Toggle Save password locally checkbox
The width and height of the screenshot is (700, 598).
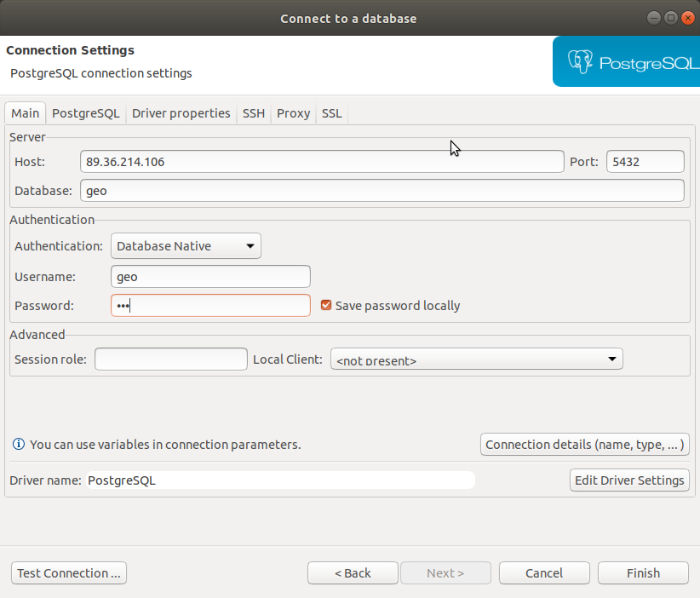326,306
